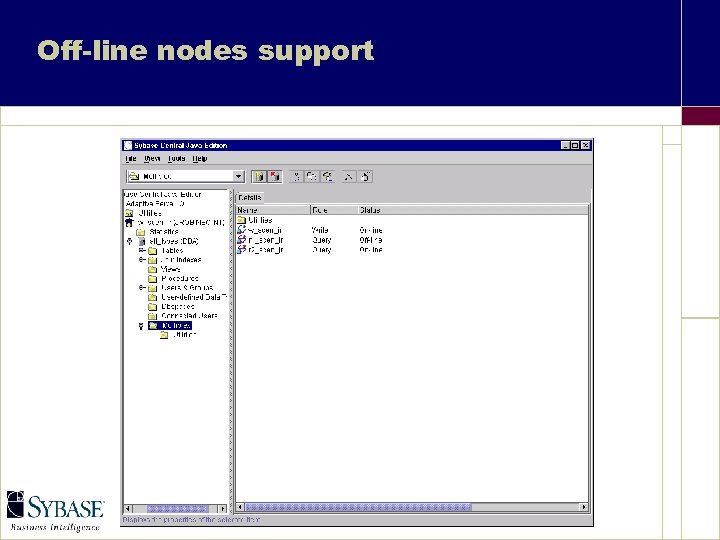Click the Paste toolbar icon
The height and width of the screenshot is (540, 720).
327,177
